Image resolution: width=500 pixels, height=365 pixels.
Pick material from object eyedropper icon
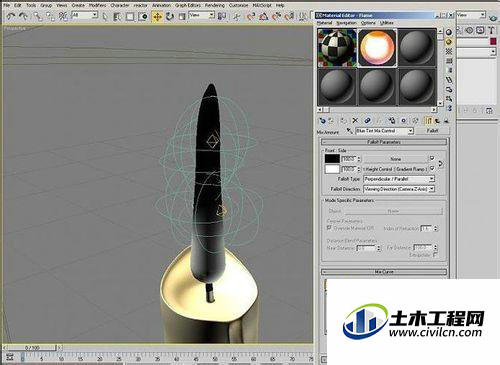(349, 131)
